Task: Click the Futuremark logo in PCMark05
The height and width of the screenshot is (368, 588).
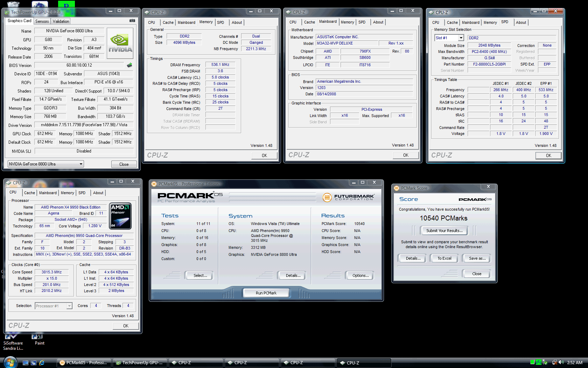Action: pyautogui.click(x=349, y=197)
